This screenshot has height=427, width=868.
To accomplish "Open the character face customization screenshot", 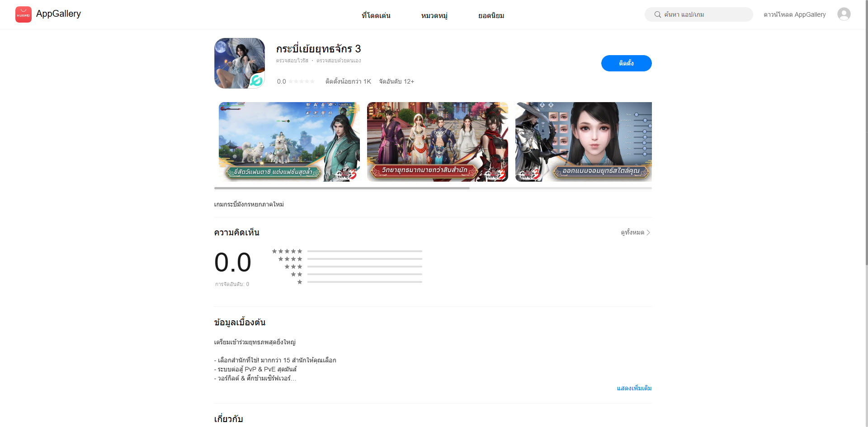I will [583, 142].
